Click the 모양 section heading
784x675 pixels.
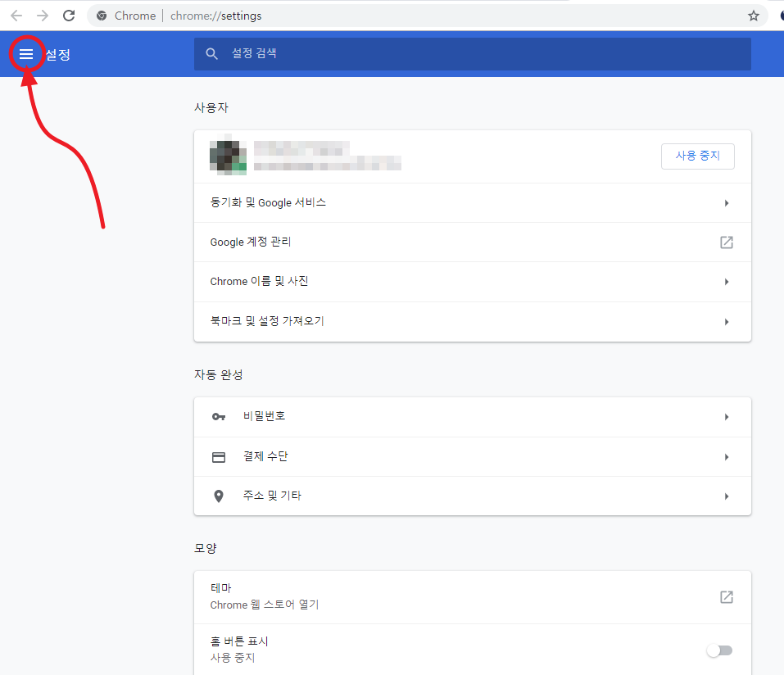(205, 548)
